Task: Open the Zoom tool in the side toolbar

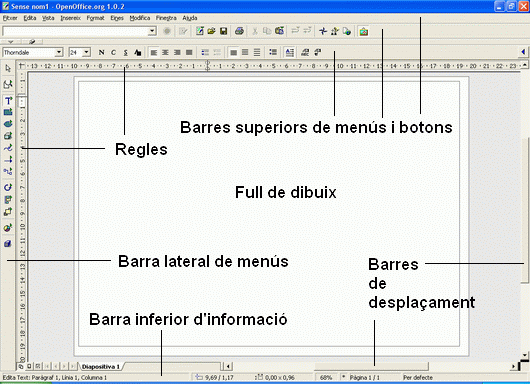Action: pyautogui.click(x=8, y=85)
